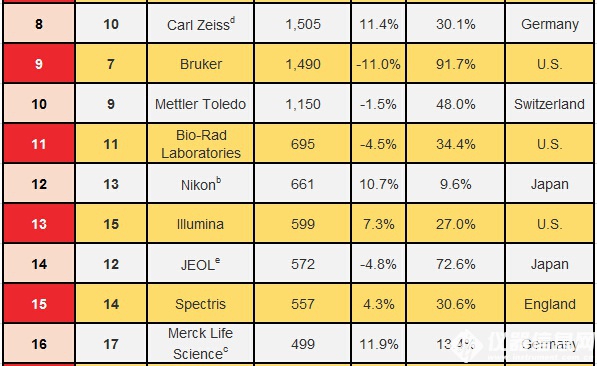Select the red rank 13 cell

[39, 224]
